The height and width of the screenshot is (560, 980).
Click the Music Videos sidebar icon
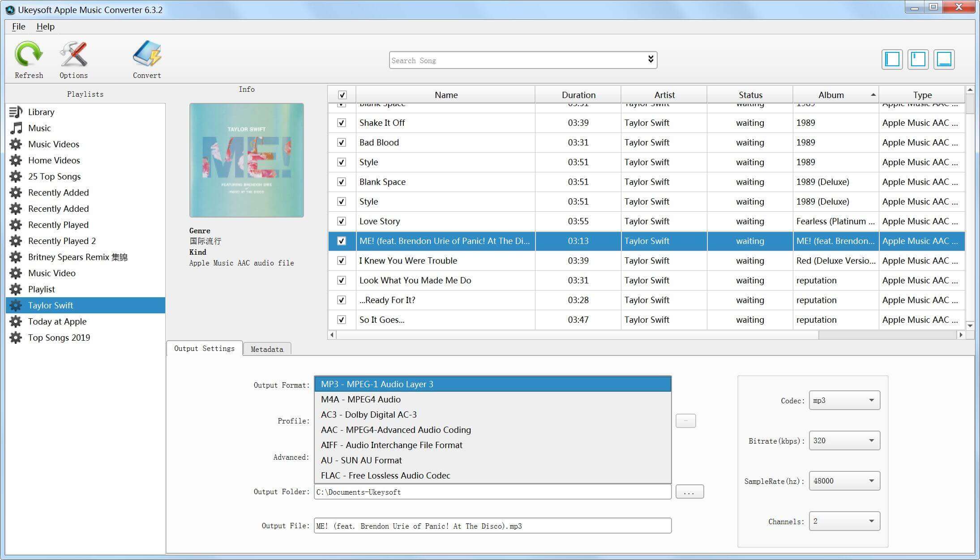(x=15, y=143)
